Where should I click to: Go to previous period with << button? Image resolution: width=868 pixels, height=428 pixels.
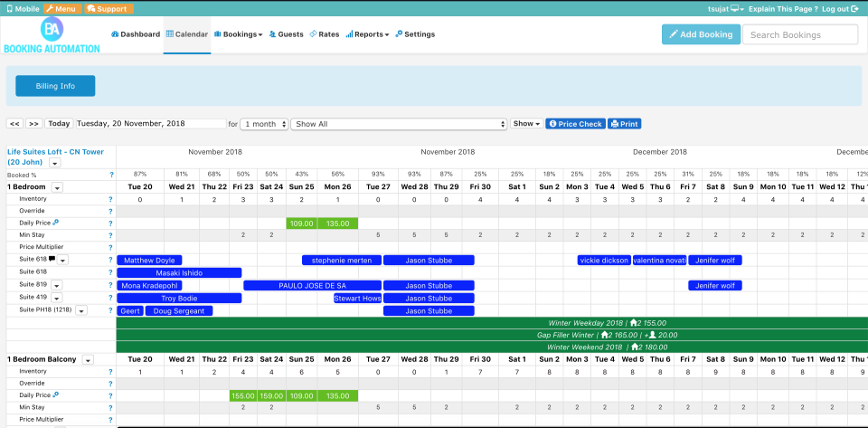pyautogui.click(x=15, y=124)
